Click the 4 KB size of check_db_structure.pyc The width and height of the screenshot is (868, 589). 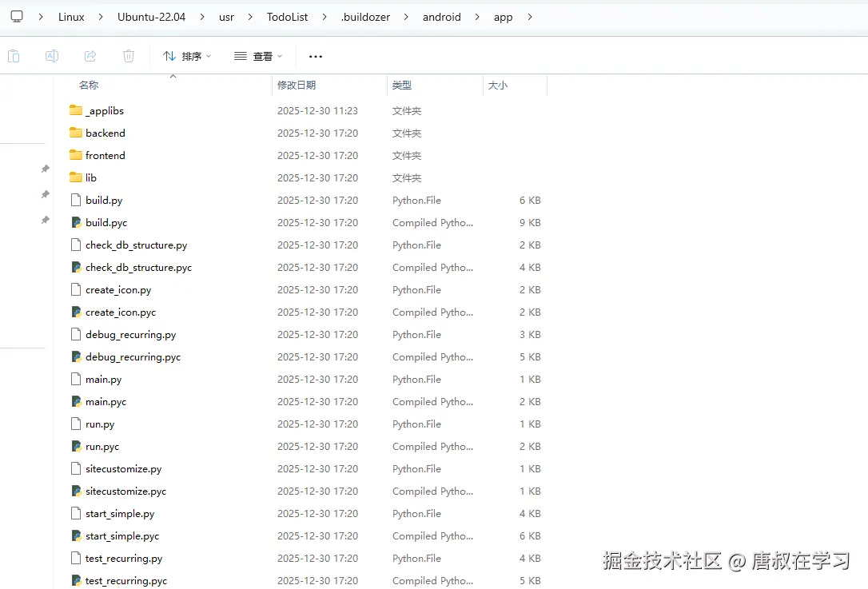click(530, 268)
